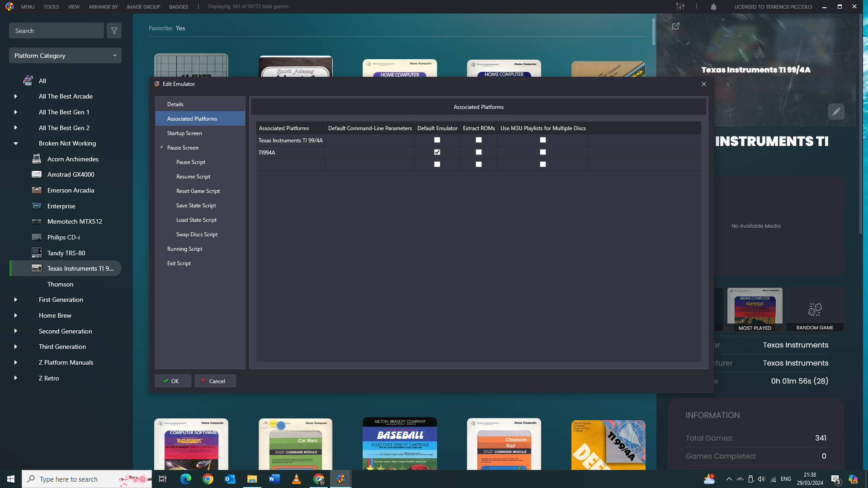Toggle Extract ROMs for TI994A
Viewport: 868px width, 488px height.
click(x=479, y=152)
